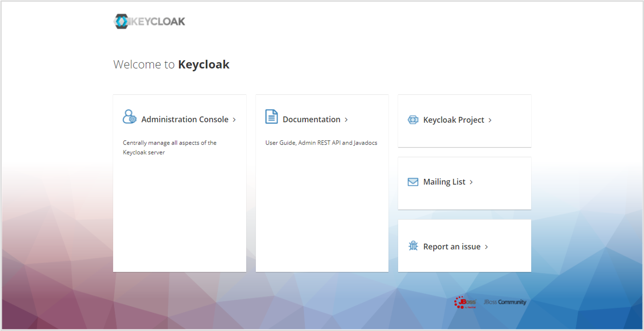Screen dimensions: 644x331
Task: Click the chevron next to Documentation
Action: coord(346,120)
